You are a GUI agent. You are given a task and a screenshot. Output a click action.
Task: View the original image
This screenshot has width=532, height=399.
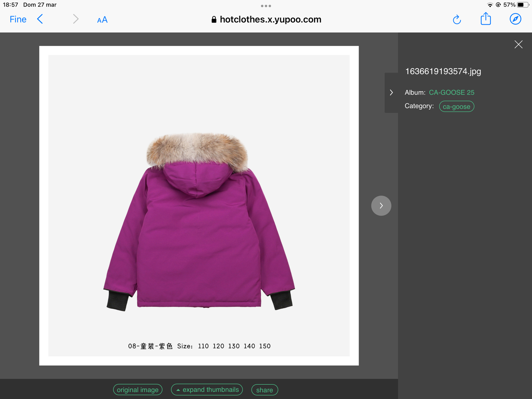point(138,389)
